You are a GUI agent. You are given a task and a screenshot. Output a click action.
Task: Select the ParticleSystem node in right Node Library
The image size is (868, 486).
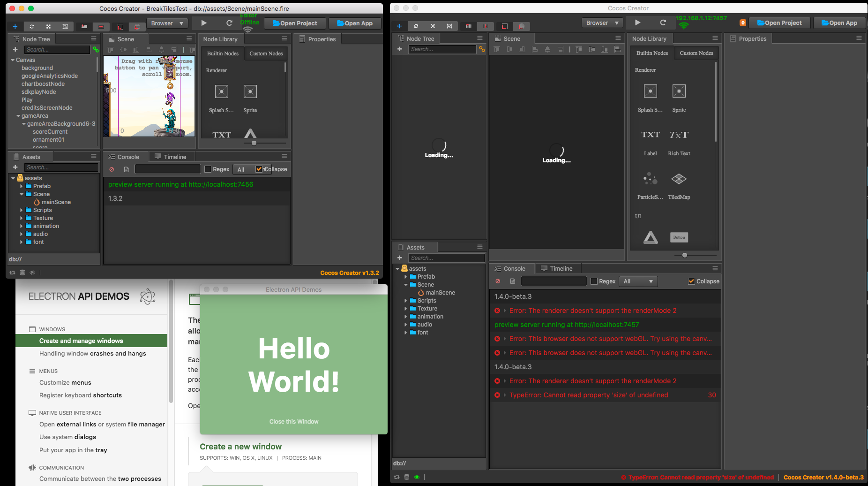(650, 186)
